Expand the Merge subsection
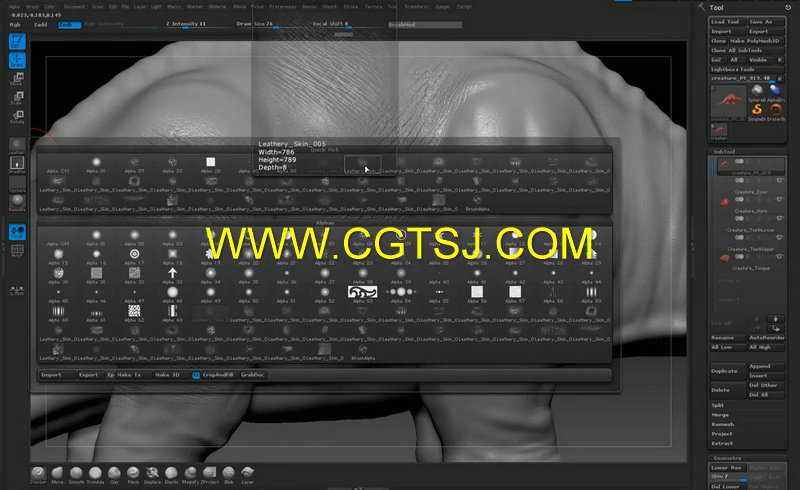 point(720,415)
